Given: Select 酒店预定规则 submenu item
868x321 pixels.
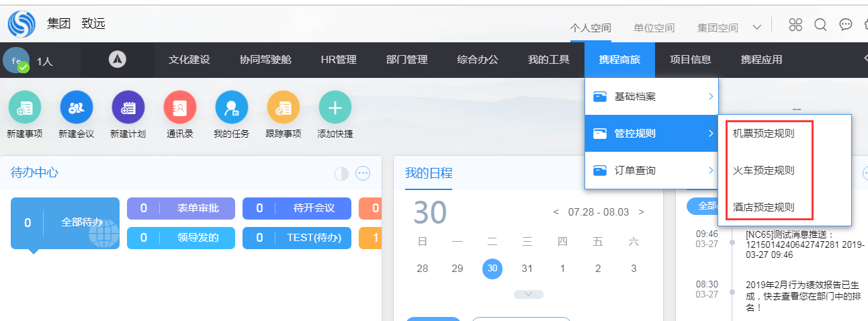Looking at the screenshot, I should pos(763,208).
